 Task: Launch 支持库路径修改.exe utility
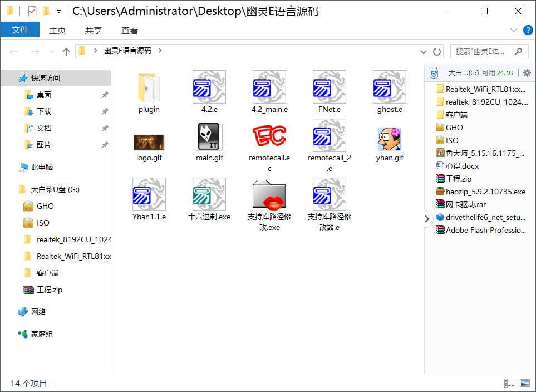pyautogui.click(x=269, y=195)
